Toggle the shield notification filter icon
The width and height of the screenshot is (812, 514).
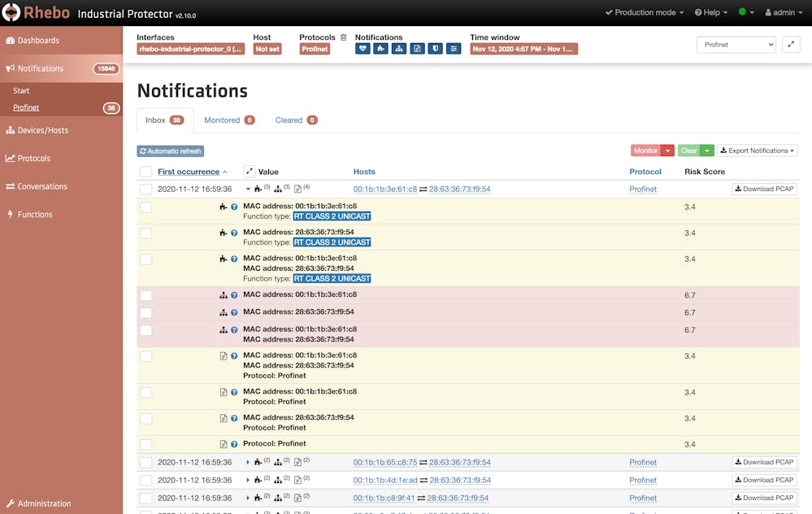click(x=436, y=49)
